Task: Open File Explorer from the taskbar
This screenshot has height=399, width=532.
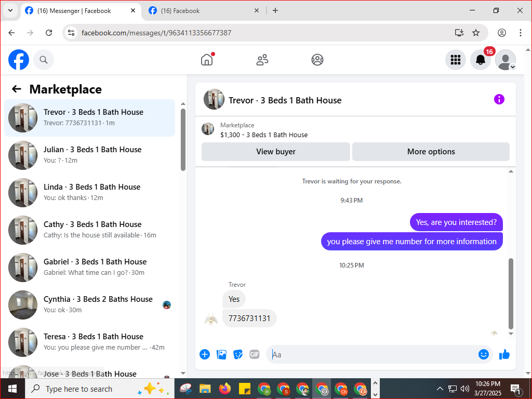Action: (x=205, y=389)
